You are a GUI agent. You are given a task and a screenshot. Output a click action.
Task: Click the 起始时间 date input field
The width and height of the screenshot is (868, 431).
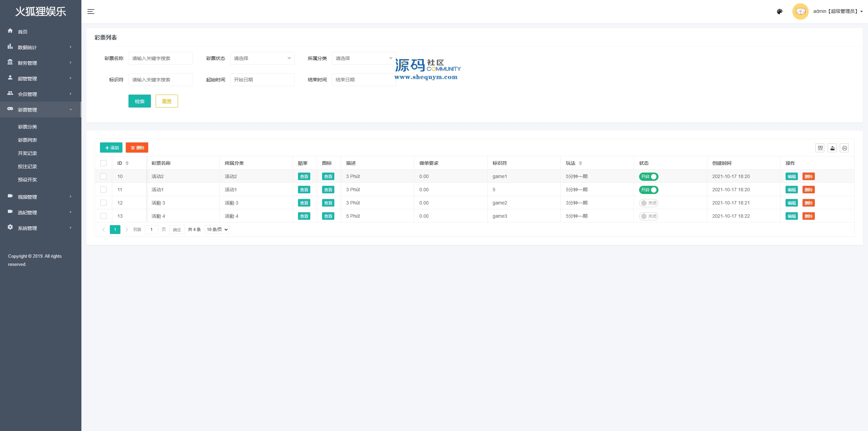tap(262, 80)
